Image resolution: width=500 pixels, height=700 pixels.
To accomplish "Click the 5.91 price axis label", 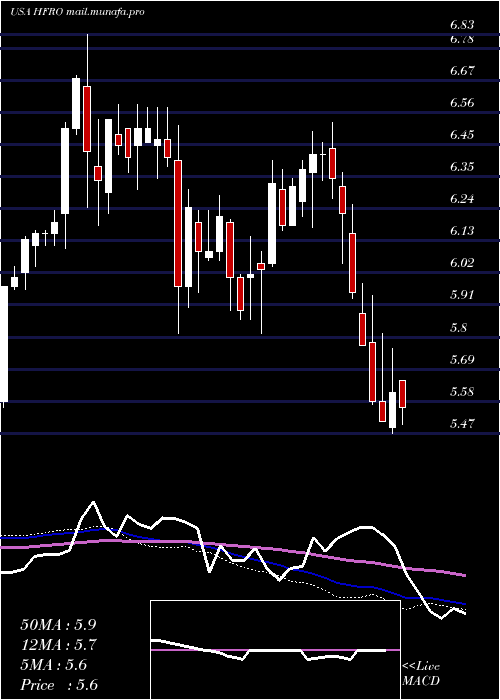I will pyautogui.click(x=462, y=295).
